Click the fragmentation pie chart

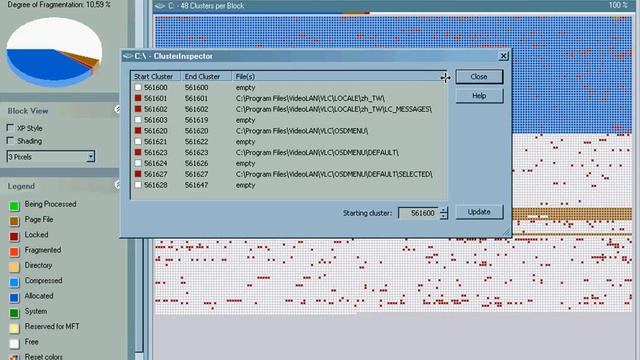pyautogui.click(x=54, y=51)
